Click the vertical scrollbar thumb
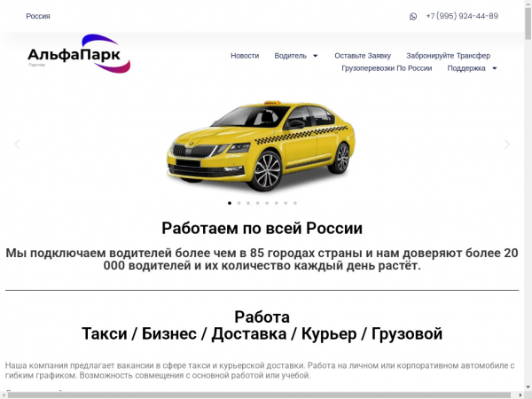532x399 pixels. point(528,23)
